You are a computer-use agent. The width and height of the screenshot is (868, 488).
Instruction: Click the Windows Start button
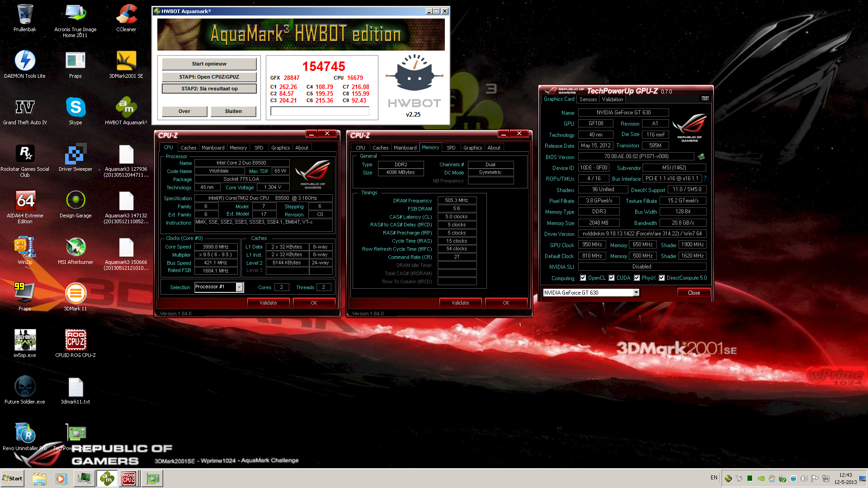pyautogui.click(x=13, y=478)
